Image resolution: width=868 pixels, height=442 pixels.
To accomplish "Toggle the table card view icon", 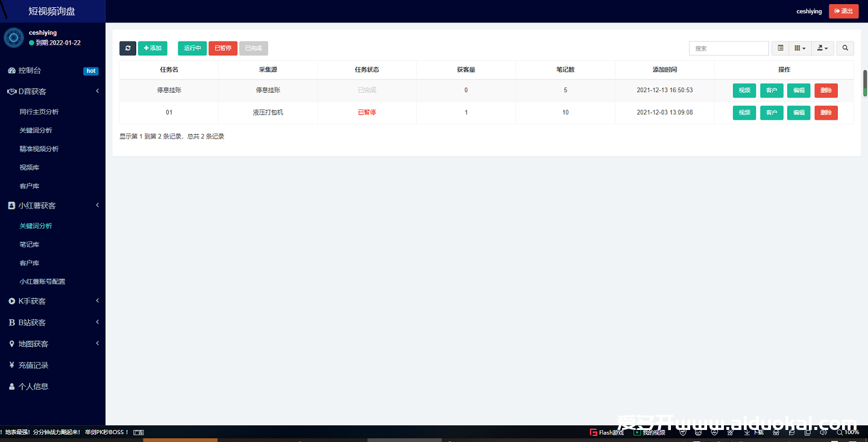I will point(780,48).
